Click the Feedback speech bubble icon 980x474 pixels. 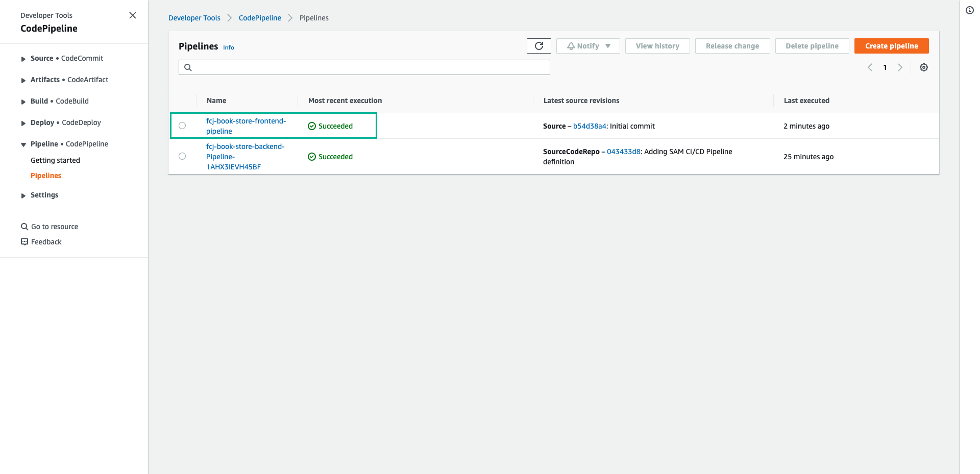[x=24, y=242]
